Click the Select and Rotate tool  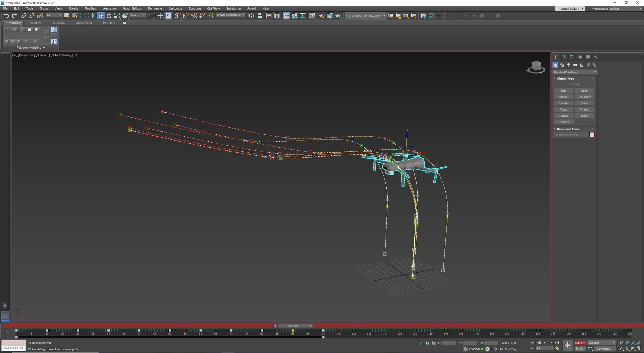click(109, 16)
